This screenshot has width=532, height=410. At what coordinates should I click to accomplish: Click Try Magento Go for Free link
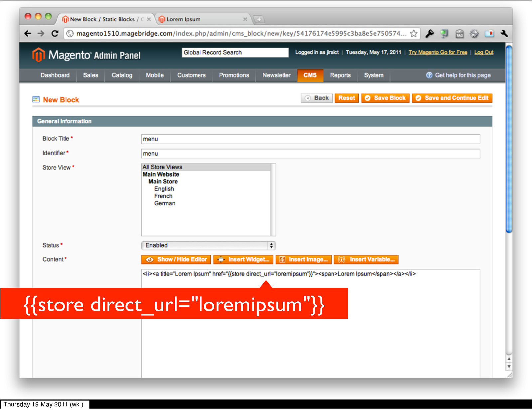coord(438,52)
